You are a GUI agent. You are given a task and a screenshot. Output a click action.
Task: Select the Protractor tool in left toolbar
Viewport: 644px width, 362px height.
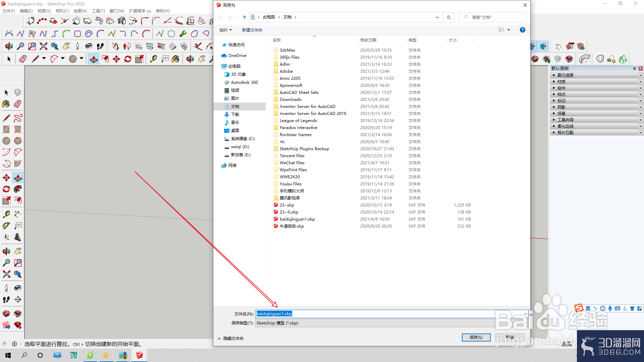6,226
